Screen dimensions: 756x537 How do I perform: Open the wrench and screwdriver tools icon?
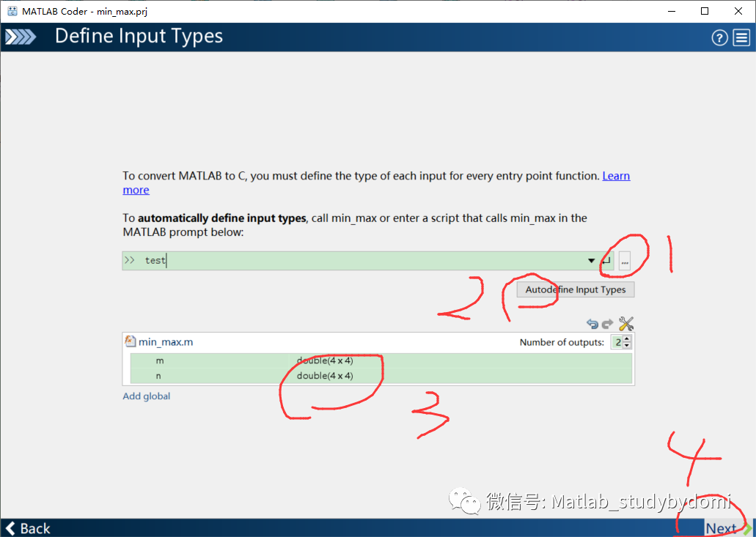coord(625,324)
